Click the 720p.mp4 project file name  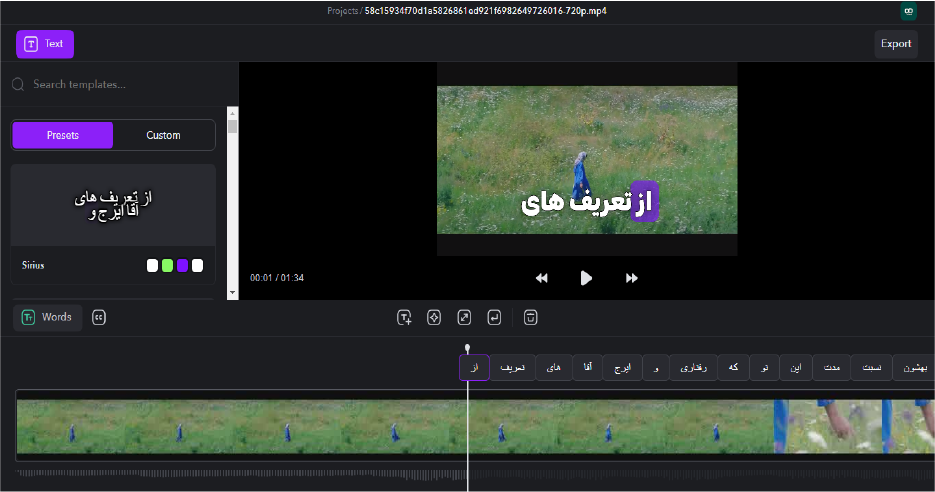[x=485, y=11]
